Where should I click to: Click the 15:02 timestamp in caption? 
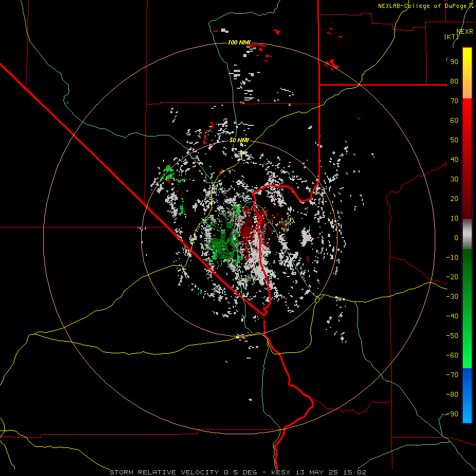355,472
